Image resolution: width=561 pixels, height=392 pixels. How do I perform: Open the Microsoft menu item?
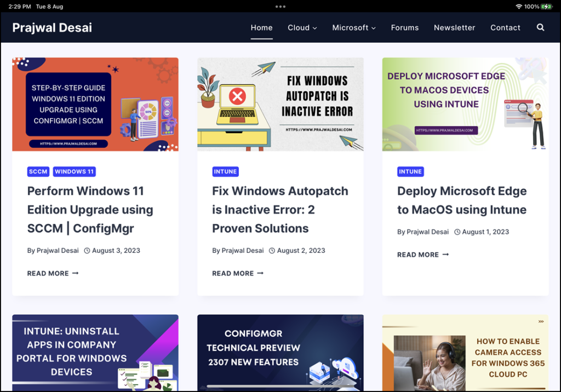350,27
